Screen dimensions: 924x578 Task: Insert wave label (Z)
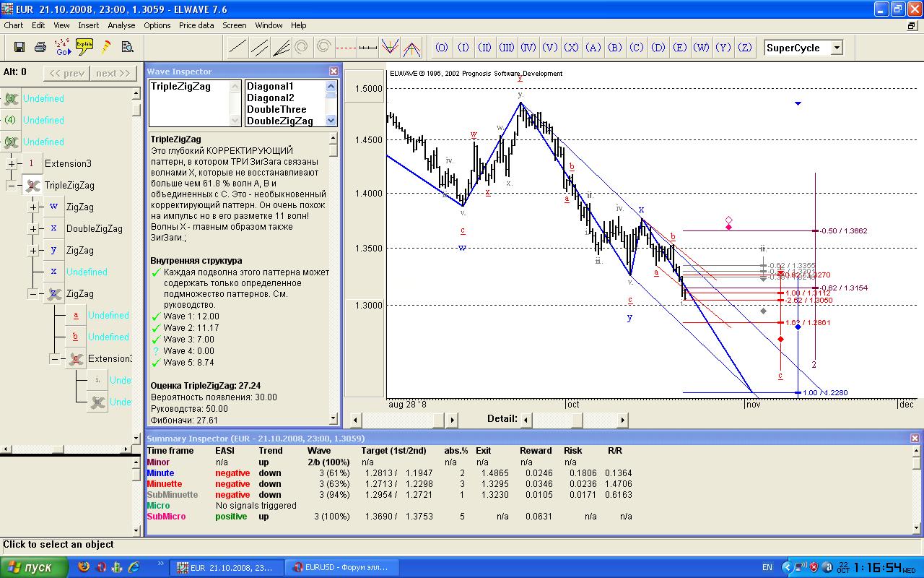tap(745, 48)
